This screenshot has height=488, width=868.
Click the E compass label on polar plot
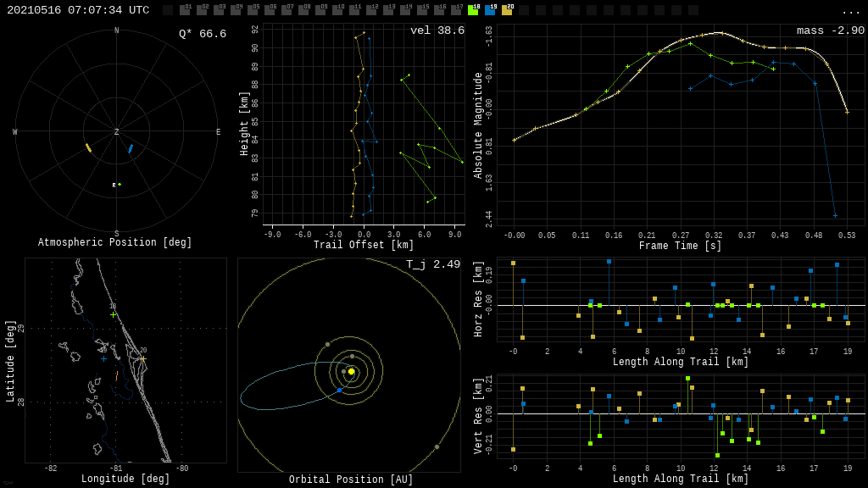click(x=218, y=131)
